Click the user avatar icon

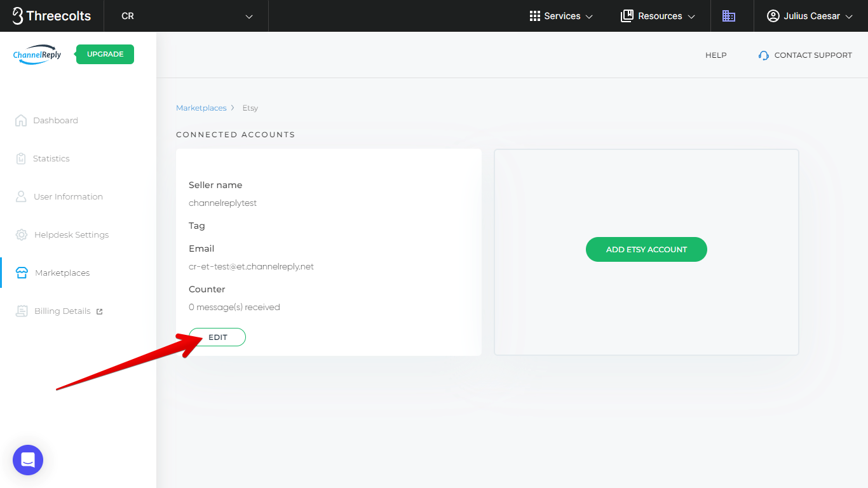[773, 16]
